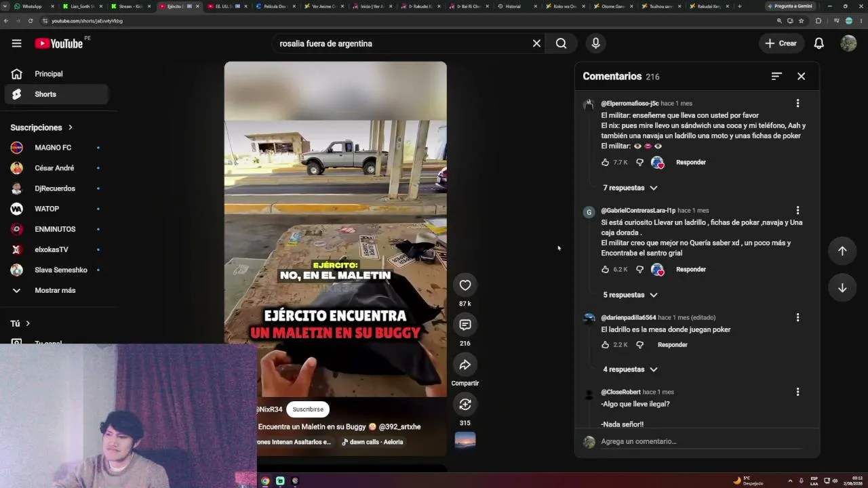This screenshot has width=868, height=488.
Task: Click the Suscribirse button
Action: [308, 409]
